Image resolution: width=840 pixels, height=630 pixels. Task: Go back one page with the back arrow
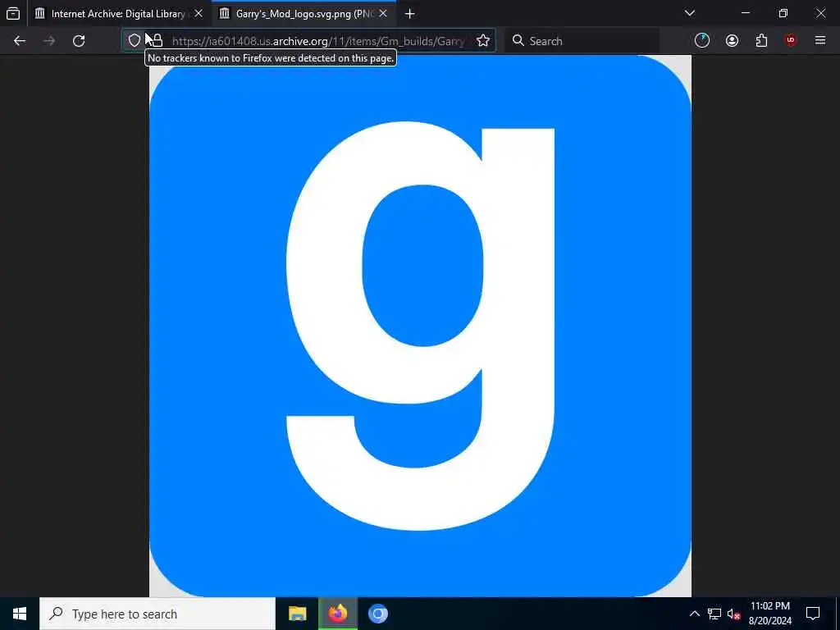20,41
